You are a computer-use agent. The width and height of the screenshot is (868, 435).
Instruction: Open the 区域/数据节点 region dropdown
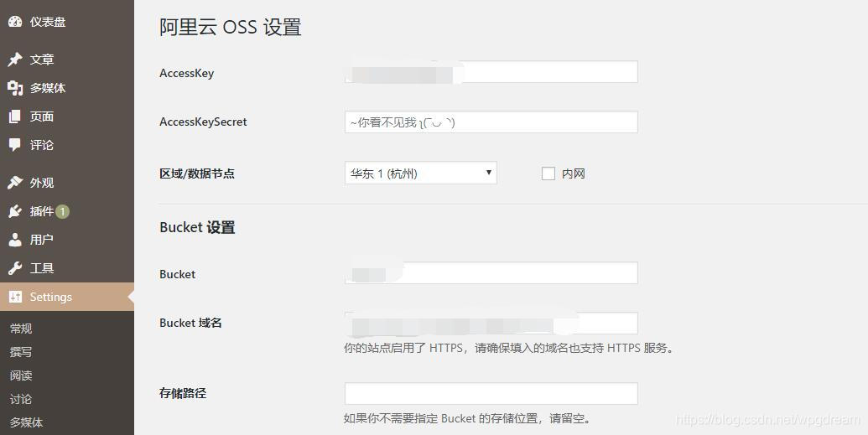[x=421, y=173]
